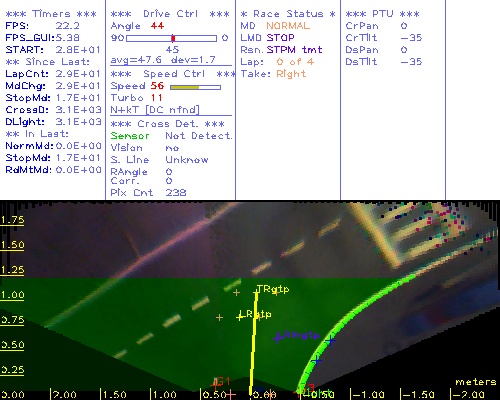Click the Pix Cnt value 238
500x400 pixels.
[x=176, y=193]
